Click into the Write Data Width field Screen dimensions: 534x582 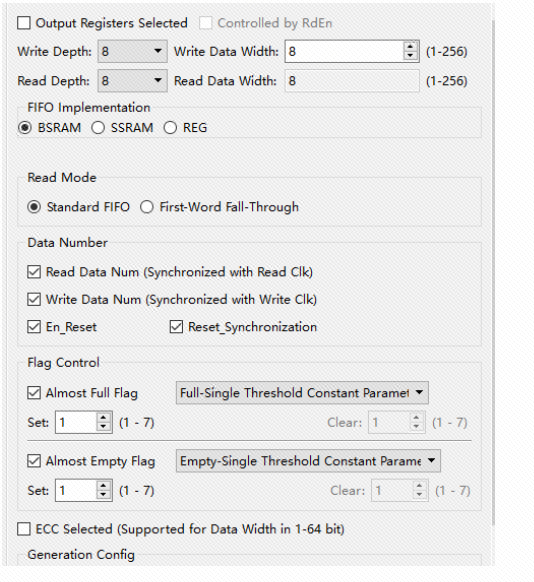pyautogui.click(x=344, y=51)
